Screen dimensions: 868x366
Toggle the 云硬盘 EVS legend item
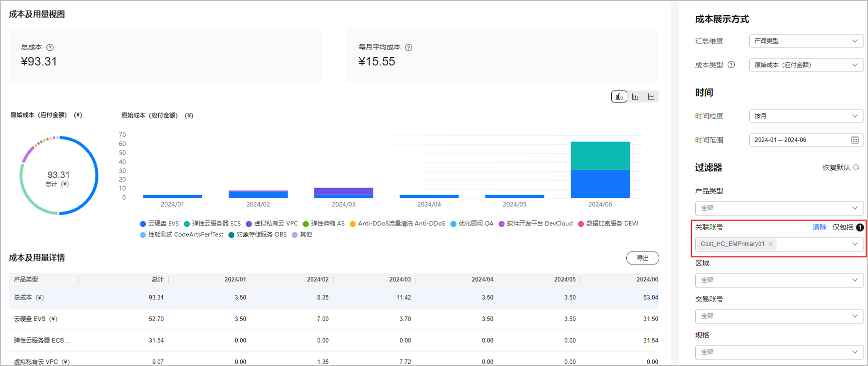pos(159,223)
